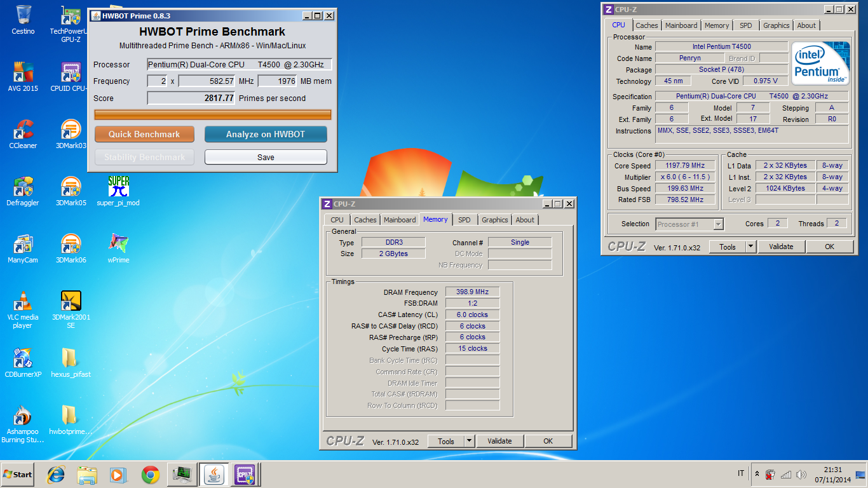Switch to Graphics tab in right CPU-Z window
The height and width of the screenshot is (488, 868).
776,25
